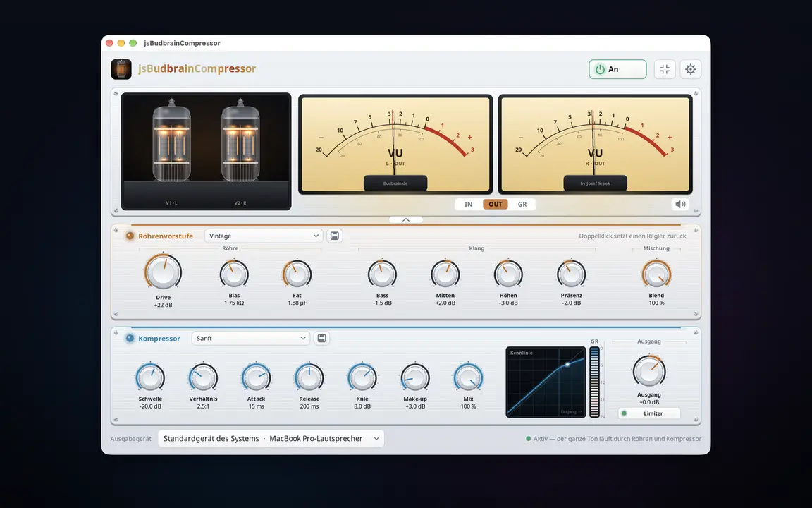Click the Schwelle value -20.0 dB
Screen dimensions: 812x508
[150, 406]
